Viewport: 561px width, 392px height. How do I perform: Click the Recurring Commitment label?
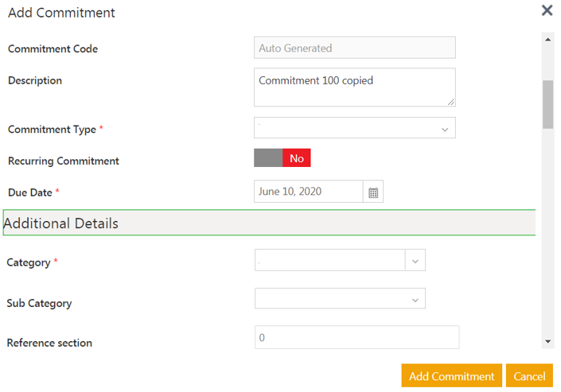64,161
